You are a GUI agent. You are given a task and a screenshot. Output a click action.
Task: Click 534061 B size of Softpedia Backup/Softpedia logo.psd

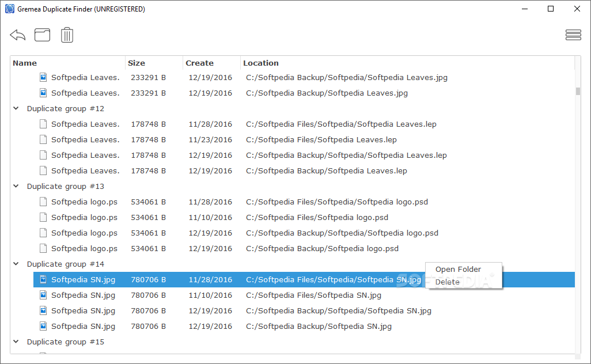(148, 249)
